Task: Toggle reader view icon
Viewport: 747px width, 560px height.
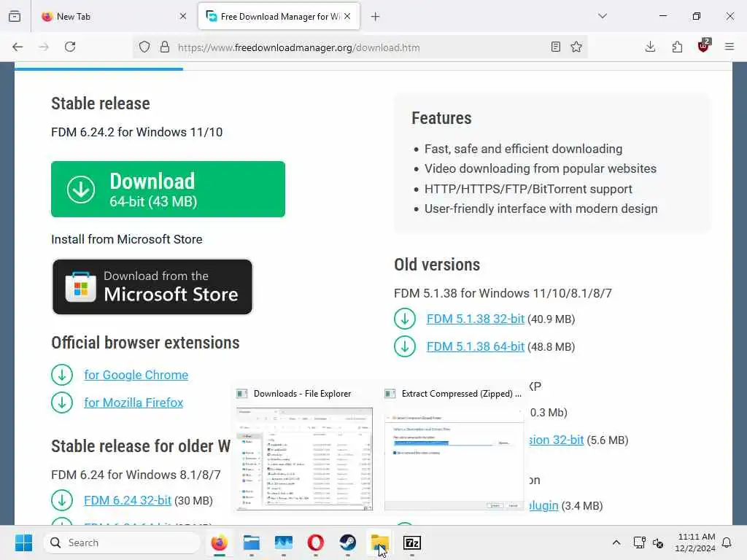Action: [555, 47]
